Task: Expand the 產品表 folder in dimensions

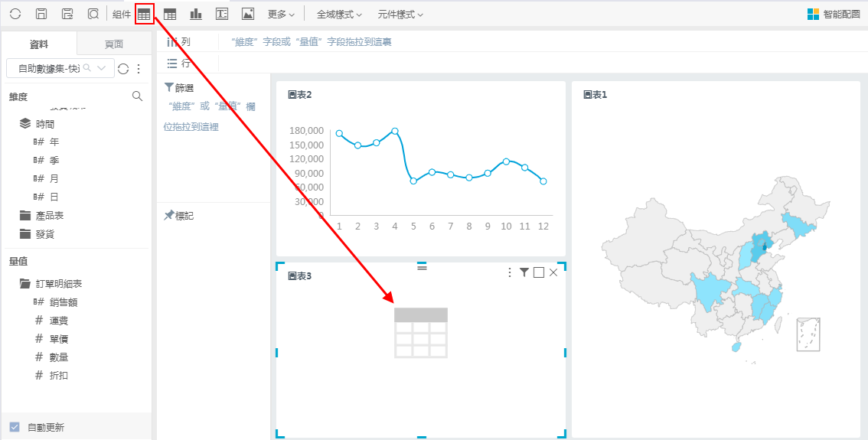Action: pos(49,216)
